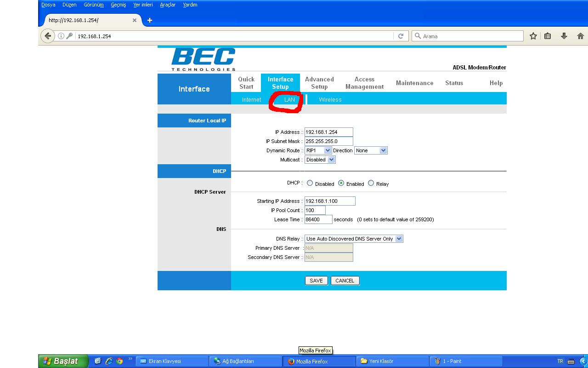Screen dimensions: 588x368
Task: Open a new tab with plus icon
Action: coord(149,20)
